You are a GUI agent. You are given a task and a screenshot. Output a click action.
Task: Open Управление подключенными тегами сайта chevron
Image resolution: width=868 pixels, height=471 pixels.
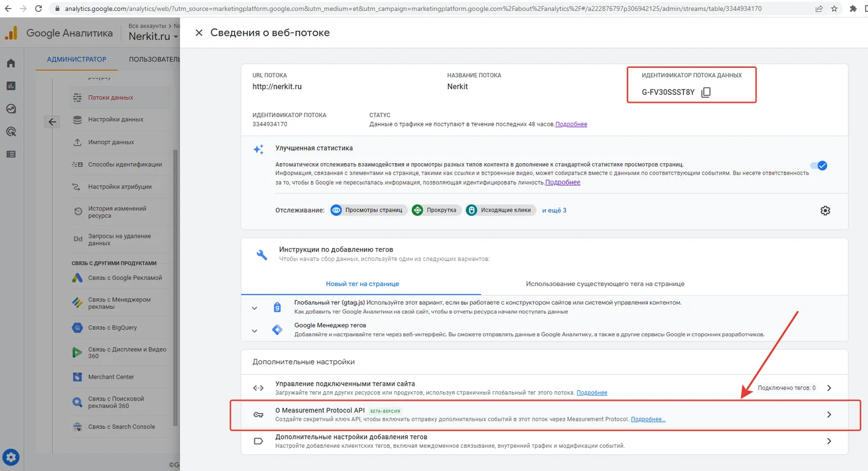[829, 388]
